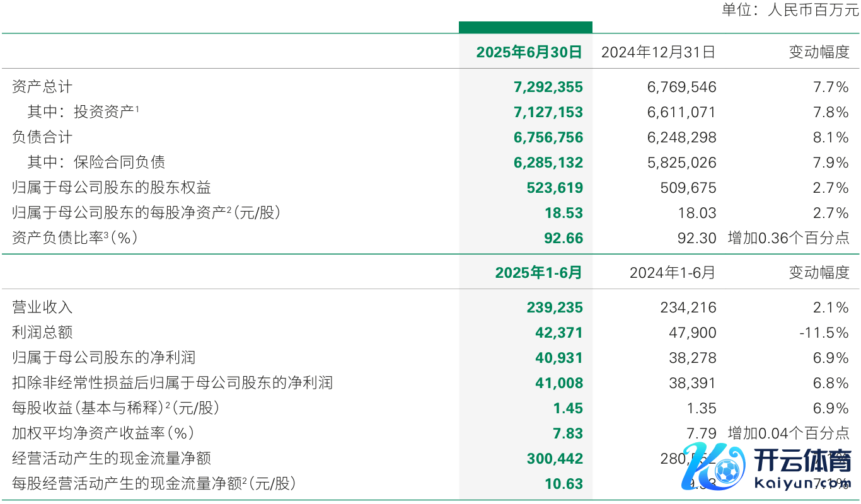
Task: Click the green bar above the 2025年6月30日 column
Action: pyautogui.click(x=525, y=27)
